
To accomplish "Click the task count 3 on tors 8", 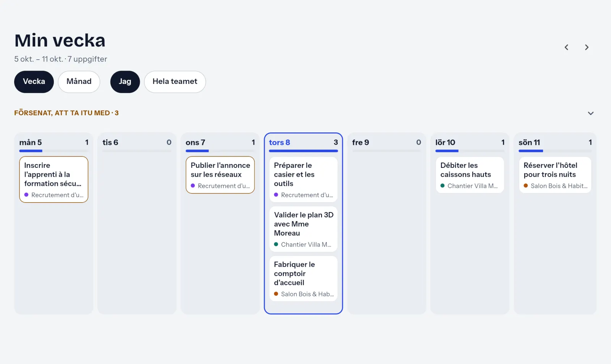I will [336, 142].
